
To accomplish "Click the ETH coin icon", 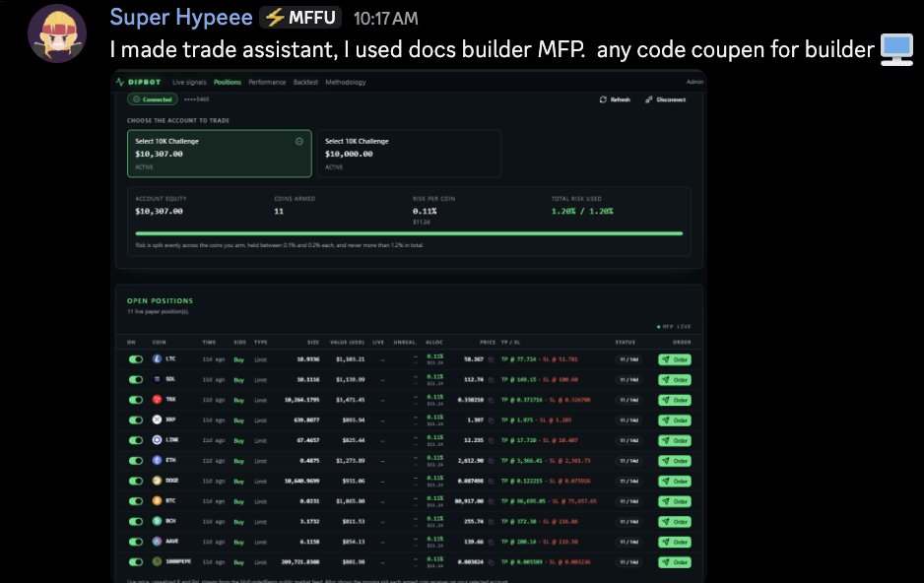I will click(157, 460).
